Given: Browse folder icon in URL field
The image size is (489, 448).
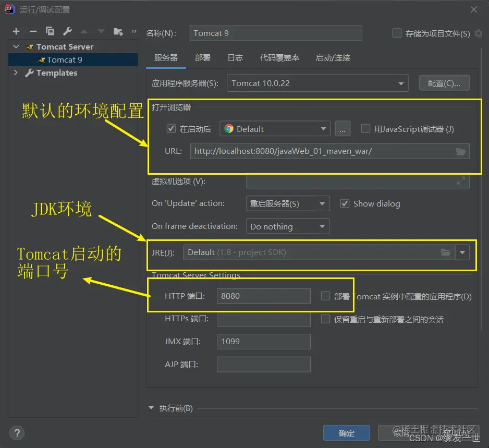Looking at the screenshot, I should pos(461,152).
